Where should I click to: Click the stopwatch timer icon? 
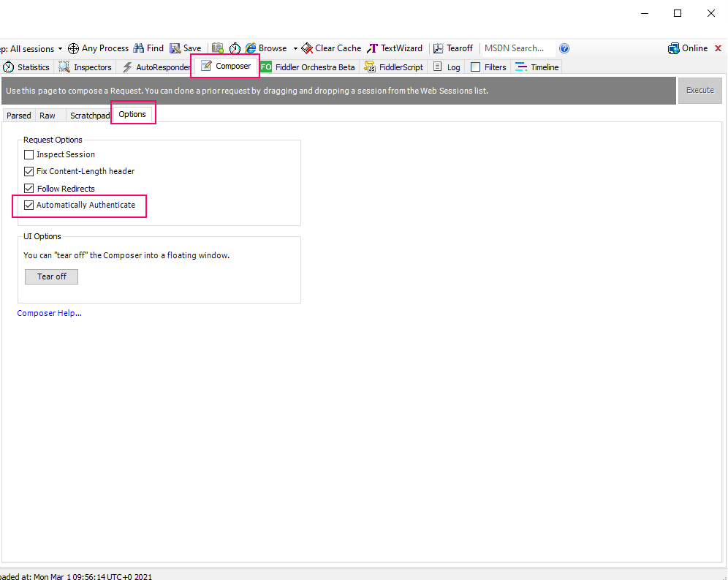[235, 48]
